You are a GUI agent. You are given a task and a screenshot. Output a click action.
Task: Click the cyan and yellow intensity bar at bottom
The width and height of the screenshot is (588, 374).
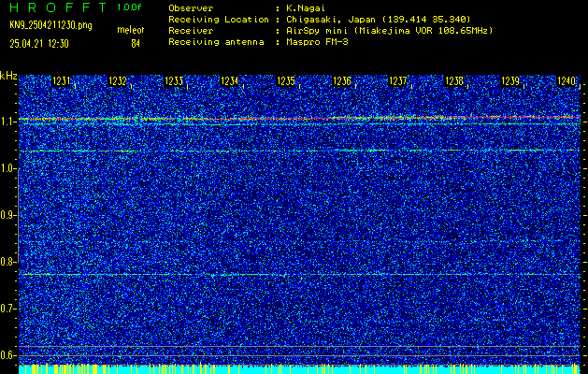(300, 369)
